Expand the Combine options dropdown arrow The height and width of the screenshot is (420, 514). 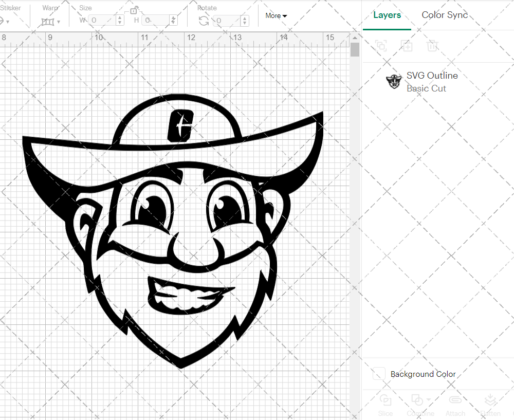coord(429,399)
